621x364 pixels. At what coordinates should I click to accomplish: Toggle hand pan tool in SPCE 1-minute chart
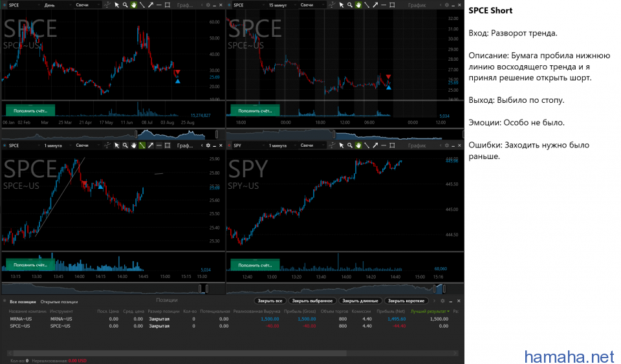click(133, 145)
